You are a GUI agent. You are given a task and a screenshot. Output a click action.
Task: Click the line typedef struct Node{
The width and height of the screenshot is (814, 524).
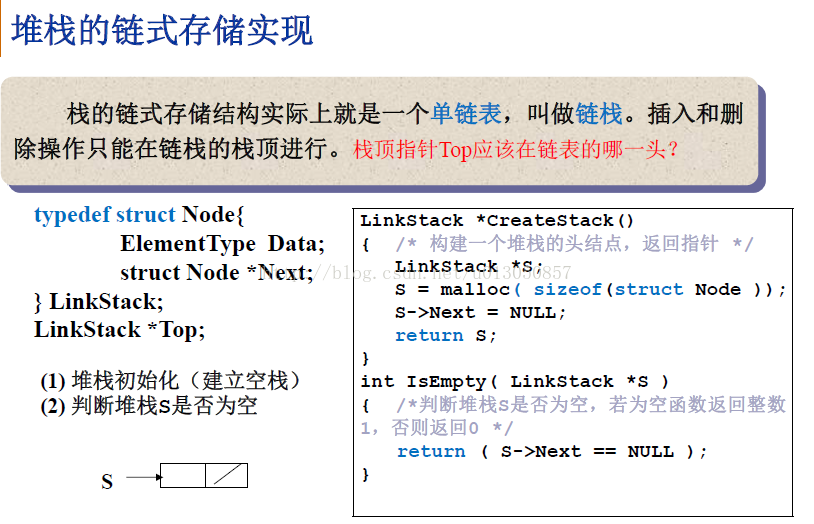click(x=139, y=214)
